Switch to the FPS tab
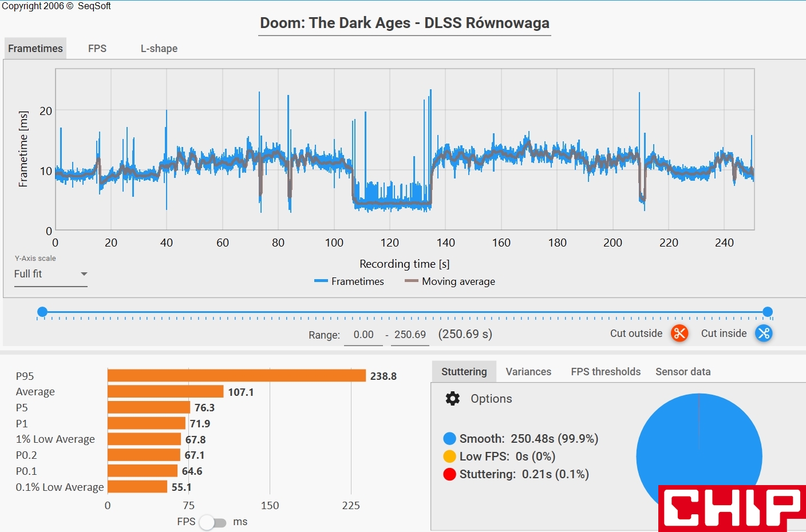Screen dimensions: 806x532 (x=97, y=49)
